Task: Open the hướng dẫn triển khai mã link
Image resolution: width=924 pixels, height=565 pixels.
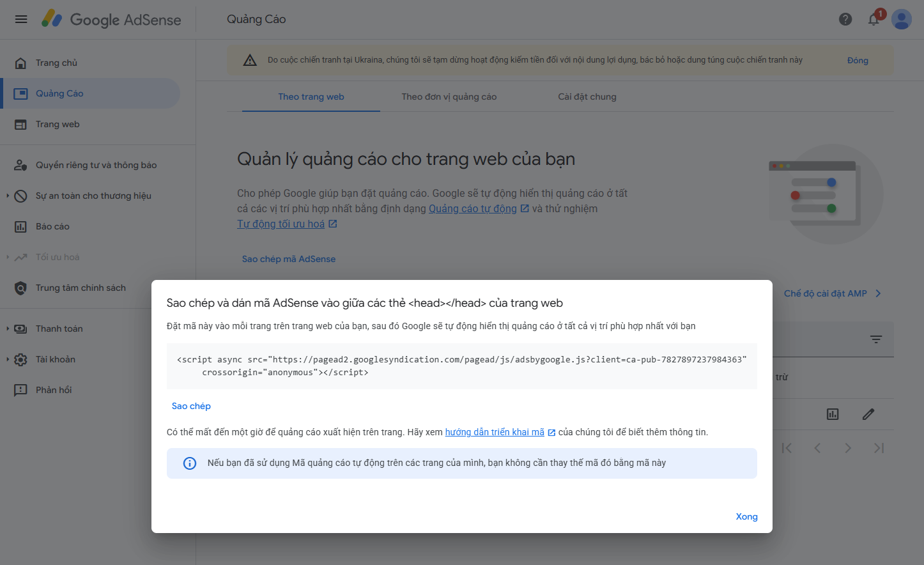Action: pyautogui.click(x=495, y=432)
